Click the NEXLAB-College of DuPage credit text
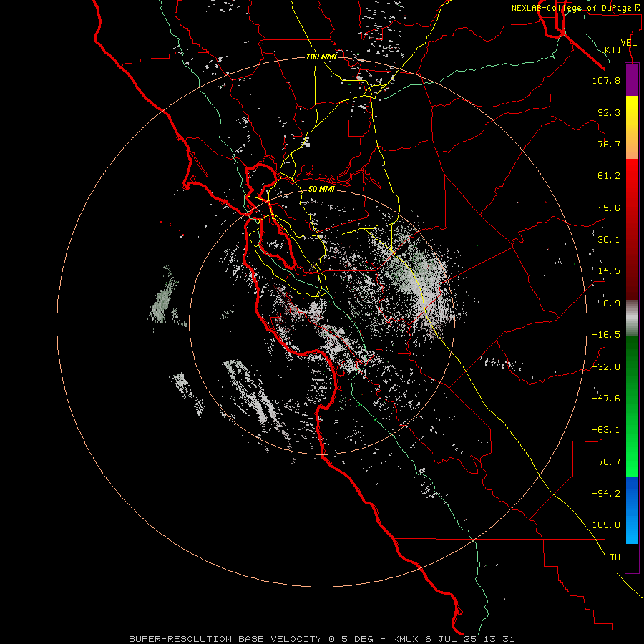 click(571, 8)
